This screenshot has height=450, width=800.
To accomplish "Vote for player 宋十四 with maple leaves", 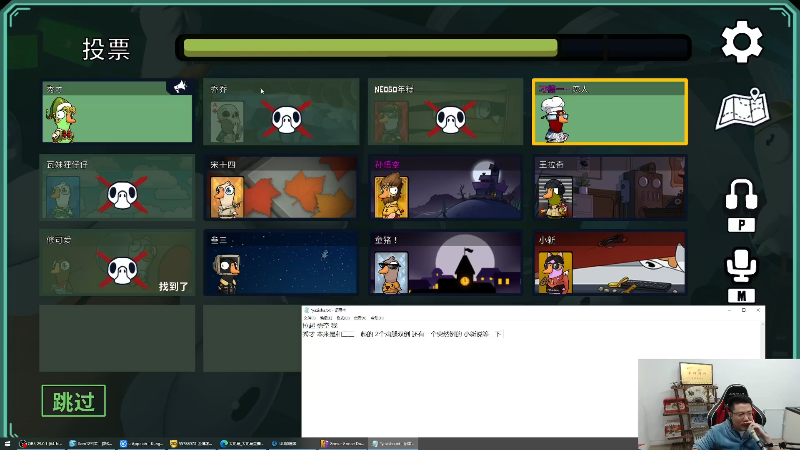I will pyautogui.click(x=281, y=187).
